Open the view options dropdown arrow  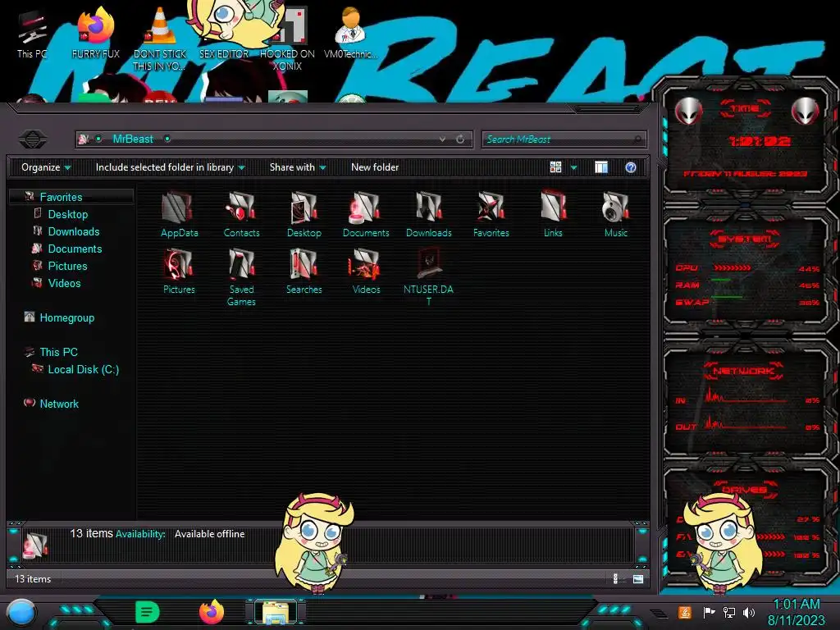(573, 167)
